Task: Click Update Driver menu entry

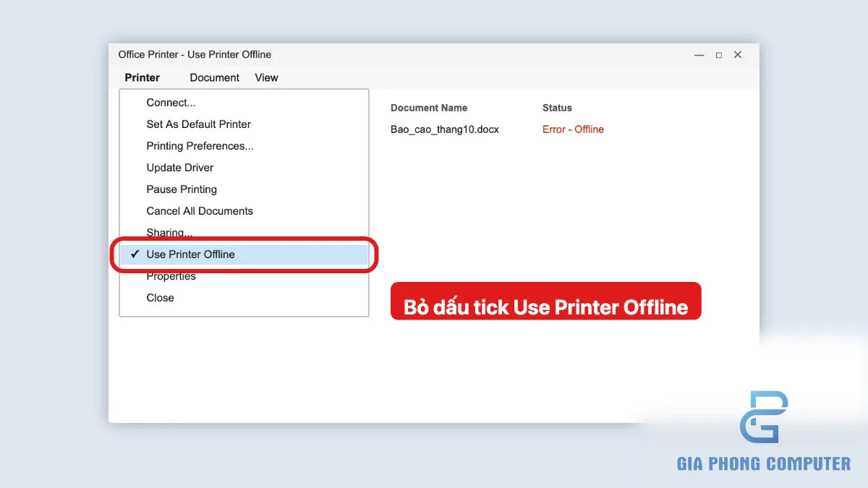Action: click(244, 168)
